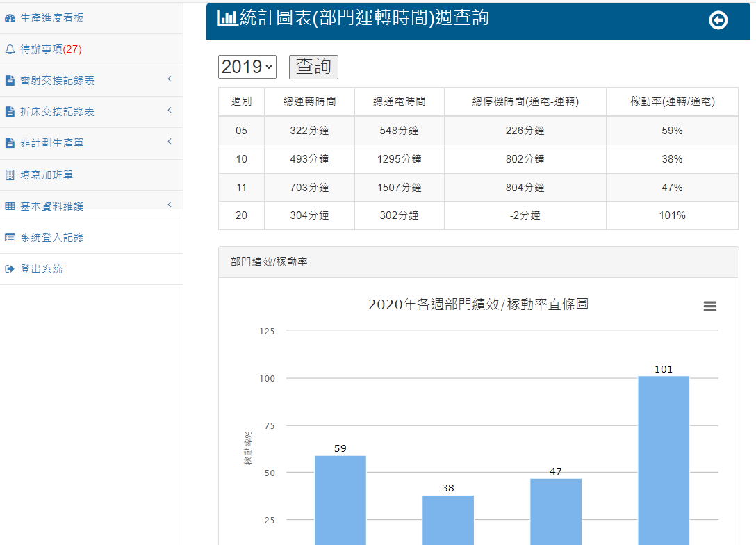Image resolution: width=756 pixels, height=545 pixels.
Task: Click the 226分鐘 cell
Action: pyautogui.click(x=525, y=131)
